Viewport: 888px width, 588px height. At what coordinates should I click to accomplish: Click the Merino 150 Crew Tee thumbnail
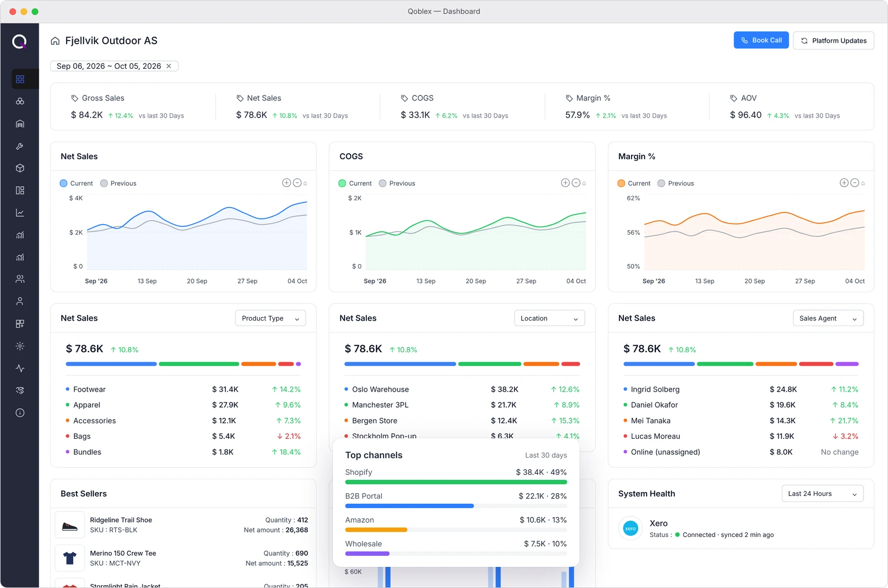point(69,558)
